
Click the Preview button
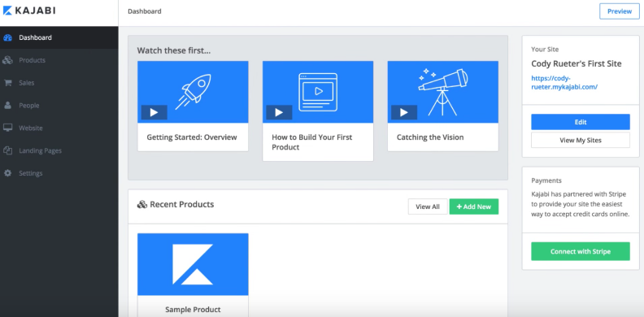(620, 11)
